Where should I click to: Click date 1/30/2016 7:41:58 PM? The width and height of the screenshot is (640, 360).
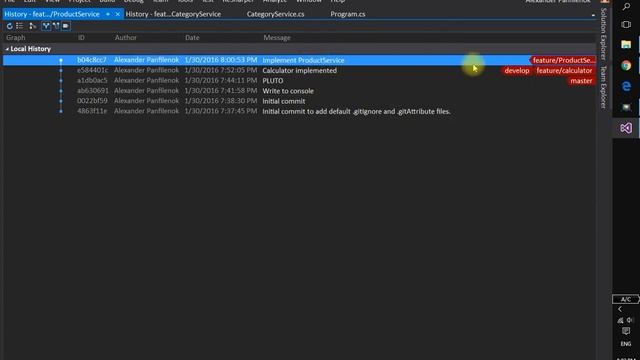point(221,91)
